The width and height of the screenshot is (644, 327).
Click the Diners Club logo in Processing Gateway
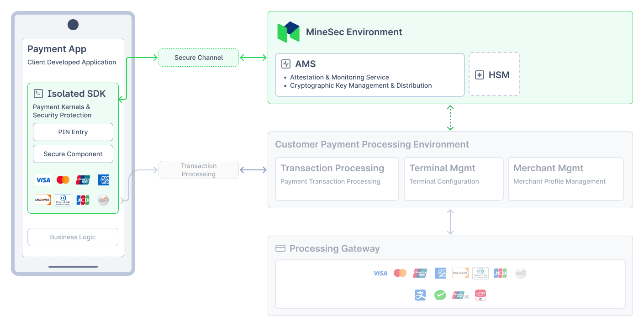click(x=480, y=273)
